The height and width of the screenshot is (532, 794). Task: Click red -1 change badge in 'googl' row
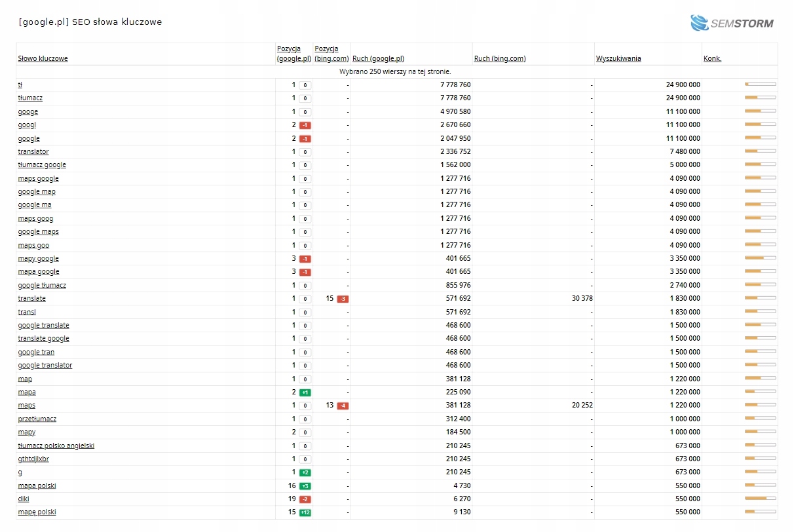coord(305,125)
